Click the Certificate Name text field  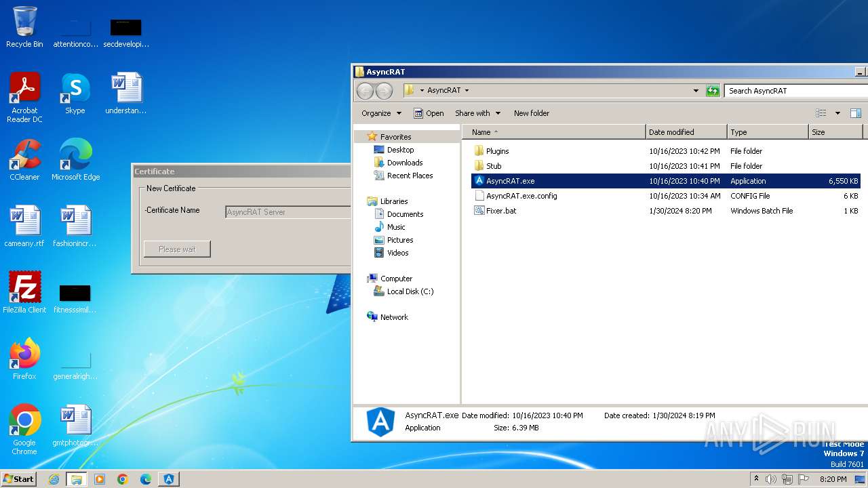288,212
